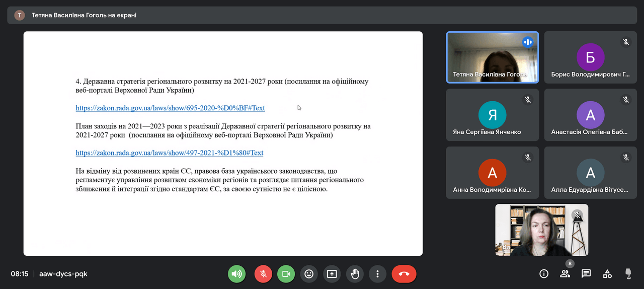
Task: Click Алла Едуардівна participant tile
Action: coord(590,172)
